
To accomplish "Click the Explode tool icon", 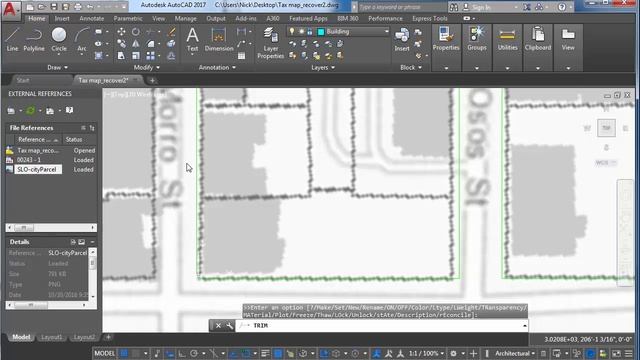I will [171, 44].
